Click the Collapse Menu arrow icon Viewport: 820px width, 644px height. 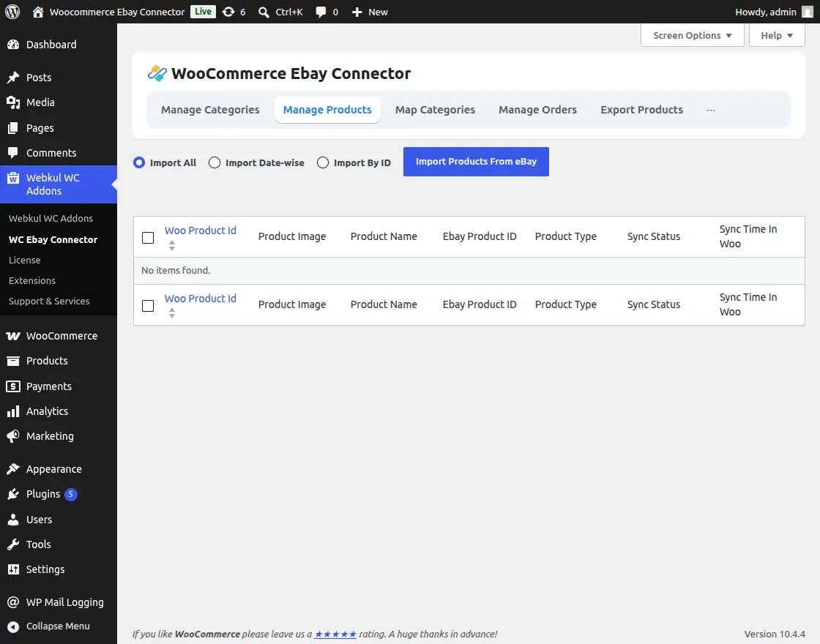[x=13, y=626]
